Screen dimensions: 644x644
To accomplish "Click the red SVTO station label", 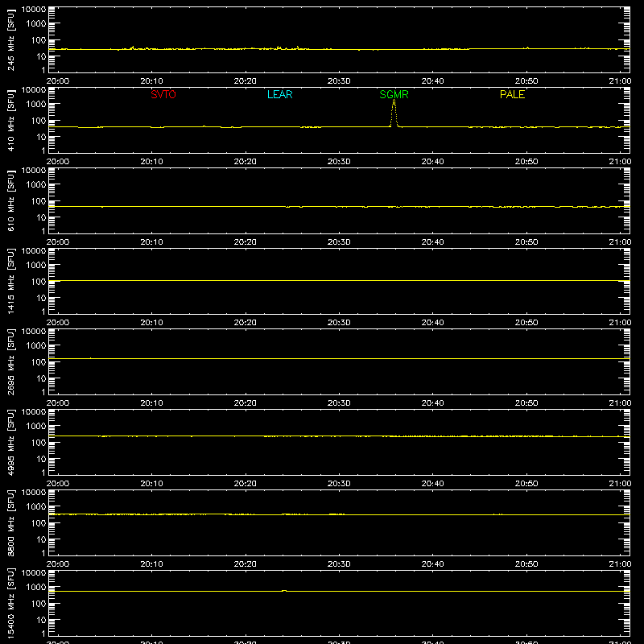I will click(x=163, y=94).
